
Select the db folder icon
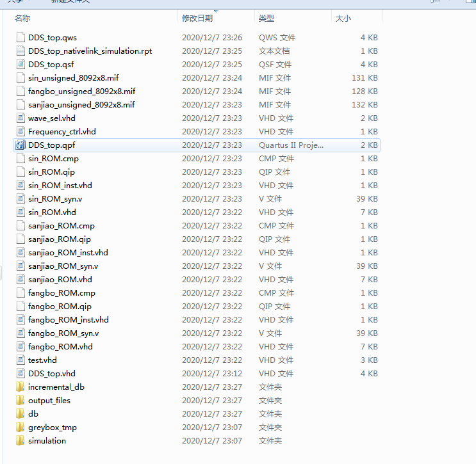tap(21, 413)
